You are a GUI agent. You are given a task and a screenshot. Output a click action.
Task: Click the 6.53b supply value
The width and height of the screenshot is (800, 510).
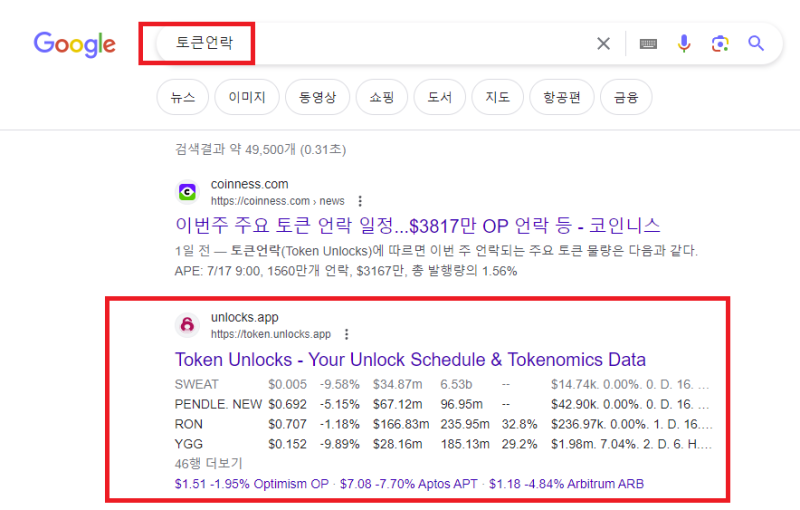[456, 384]
